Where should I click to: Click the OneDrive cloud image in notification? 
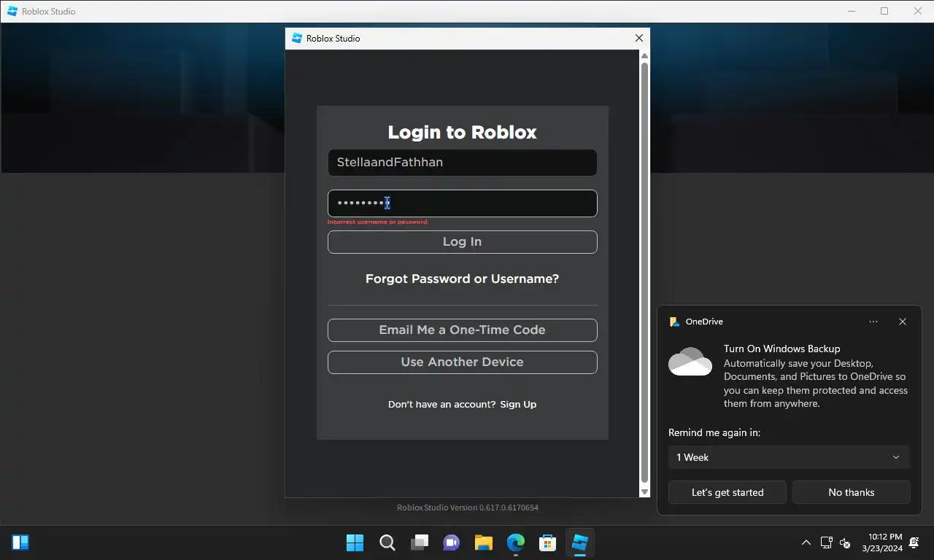pyautogui.click(x=690, y=362)
